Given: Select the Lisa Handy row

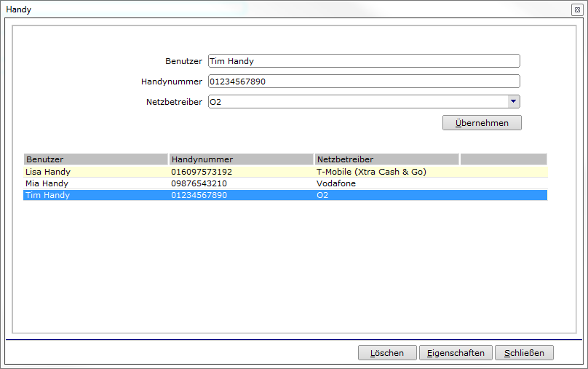Looking at the screenshot, I should coord(285,172).
